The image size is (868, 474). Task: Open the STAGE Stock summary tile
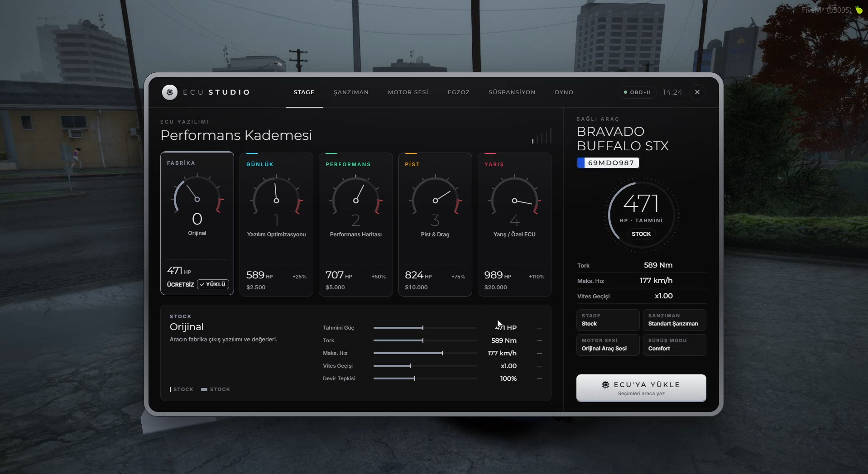[x=608, y=320]
